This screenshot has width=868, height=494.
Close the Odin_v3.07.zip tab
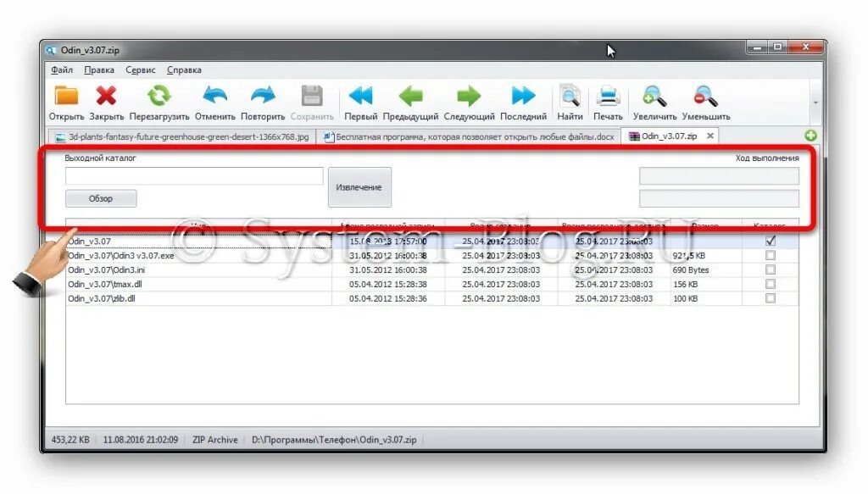click(709, 136)
